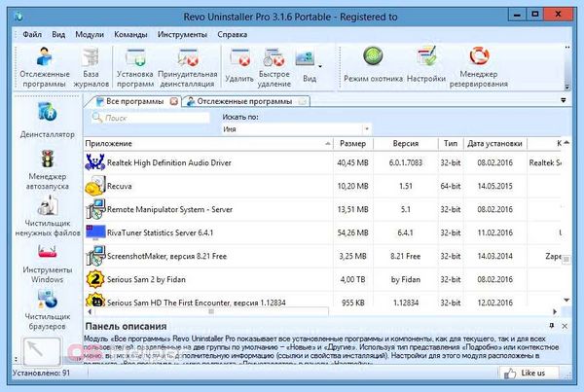Select Деинсталлятор in sidebar
This screenshot has height=392, width=584.
point(48,120)
